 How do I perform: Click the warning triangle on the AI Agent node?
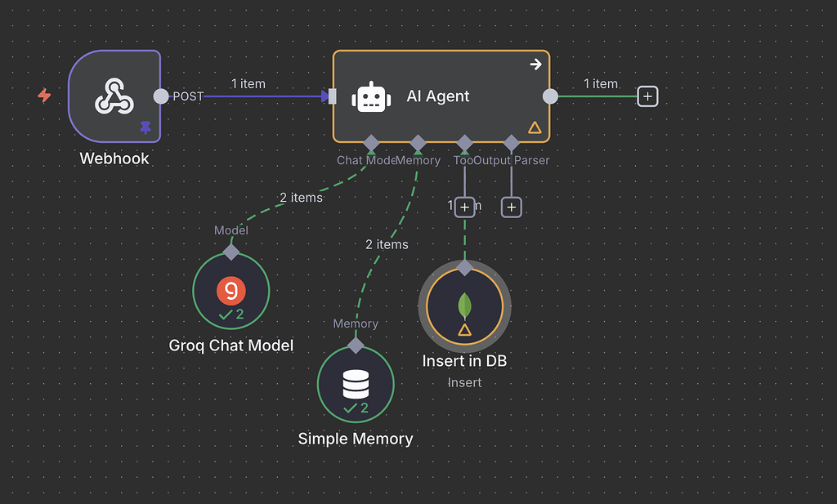pyautogui.click(x=535, y=127)
